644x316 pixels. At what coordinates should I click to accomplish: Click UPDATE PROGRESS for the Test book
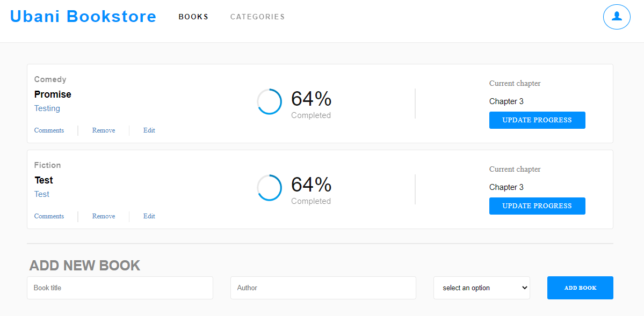tap(537, 205)
